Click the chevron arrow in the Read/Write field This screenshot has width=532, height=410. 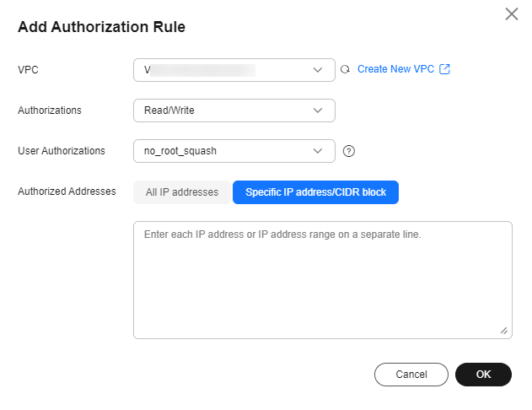[x=318, y=111]
